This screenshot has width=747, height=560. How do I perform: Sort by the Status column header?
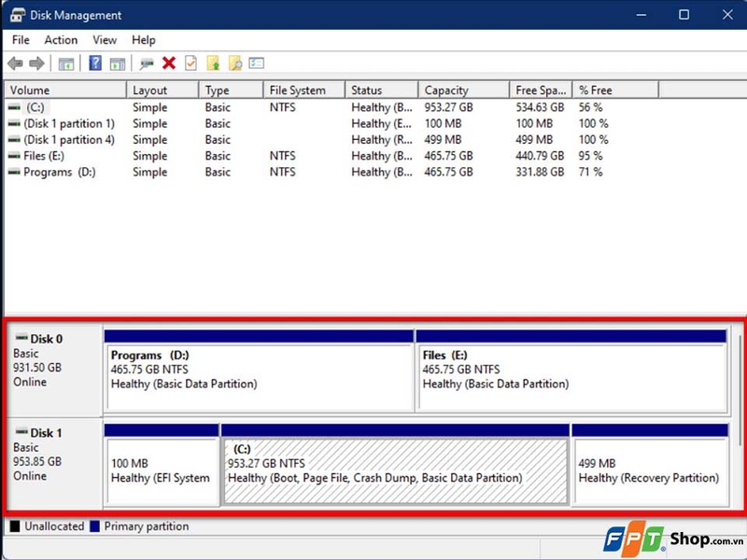point(382,90)
